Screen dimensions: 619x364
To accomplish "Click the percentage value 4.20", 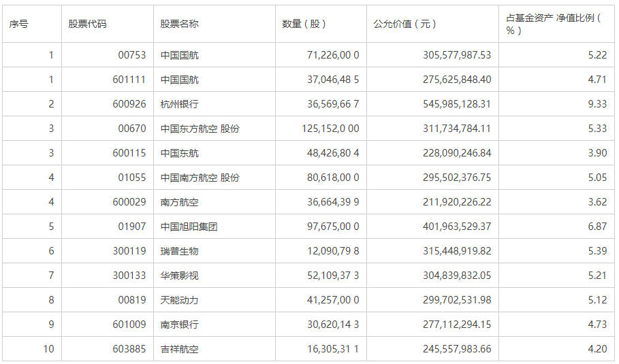I will [597, 349].
